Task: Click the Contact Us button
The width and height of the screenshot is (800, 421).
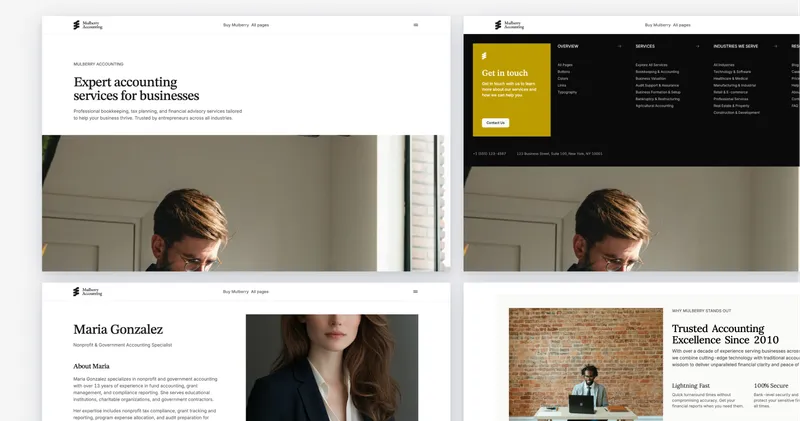Action: click(x=495, y=122)
